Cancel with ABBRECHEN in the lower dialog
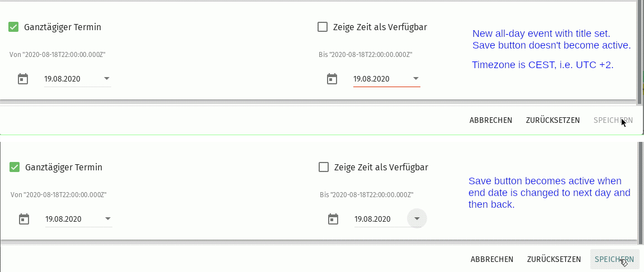Image resolution: width=644 pixels, height=272 pixels. pos(492,259)
